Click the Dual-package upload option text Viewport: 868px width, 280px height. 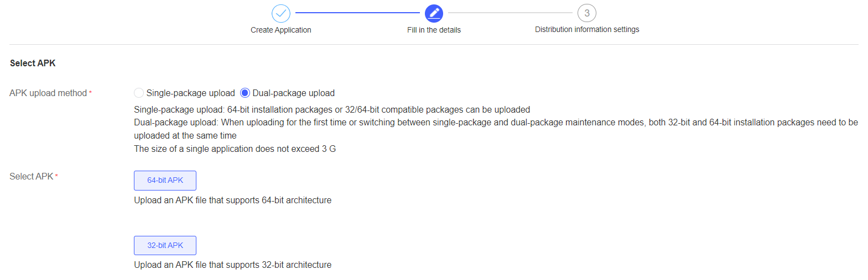pos(293,93)
